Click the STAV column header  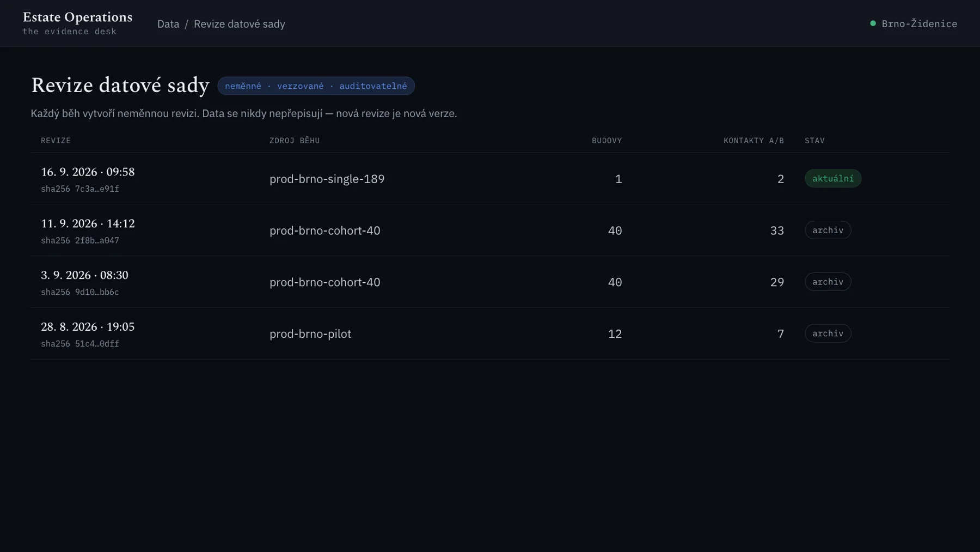point(814,141)
